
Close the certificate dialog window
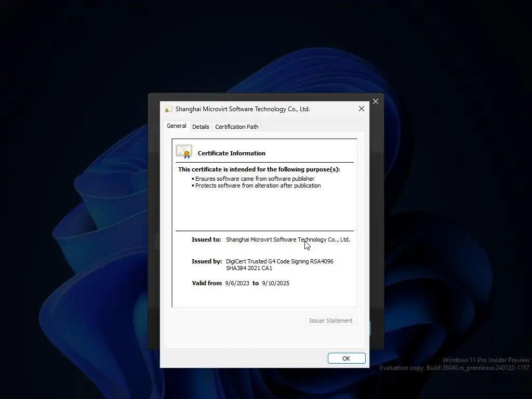(362, 109)
